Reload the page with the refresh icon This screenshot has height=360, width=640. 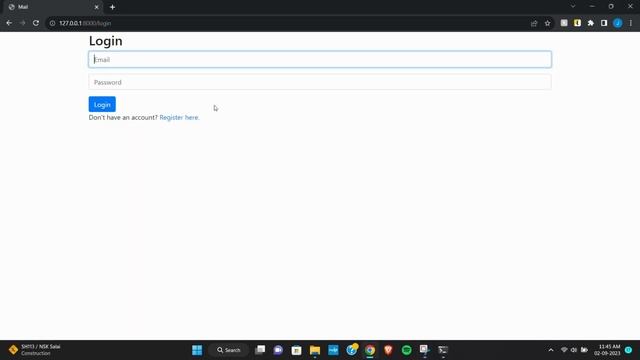pyautogui.click(x=36, y=23)
